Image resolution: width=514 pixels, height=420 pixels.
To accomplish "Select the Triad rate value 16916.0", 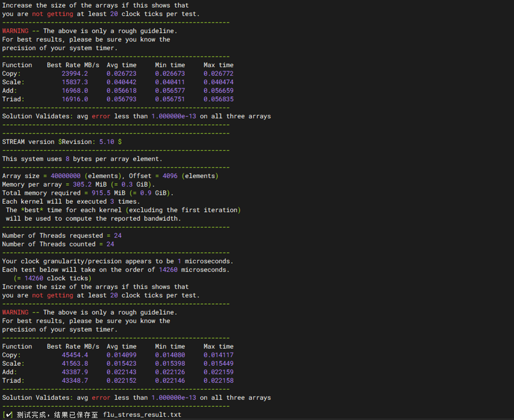I will 75,99.
